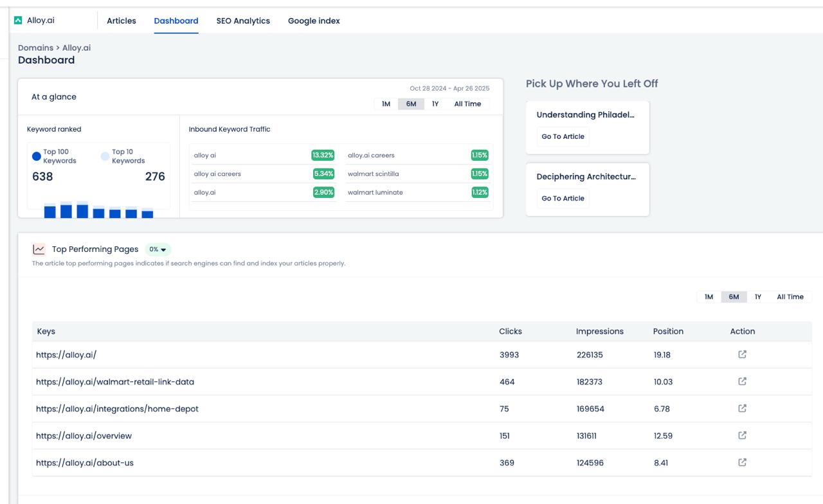Click the Alloy.ai logo icon
The height and width of the screenshot is (504, 823).
click(x=18, y=21)
